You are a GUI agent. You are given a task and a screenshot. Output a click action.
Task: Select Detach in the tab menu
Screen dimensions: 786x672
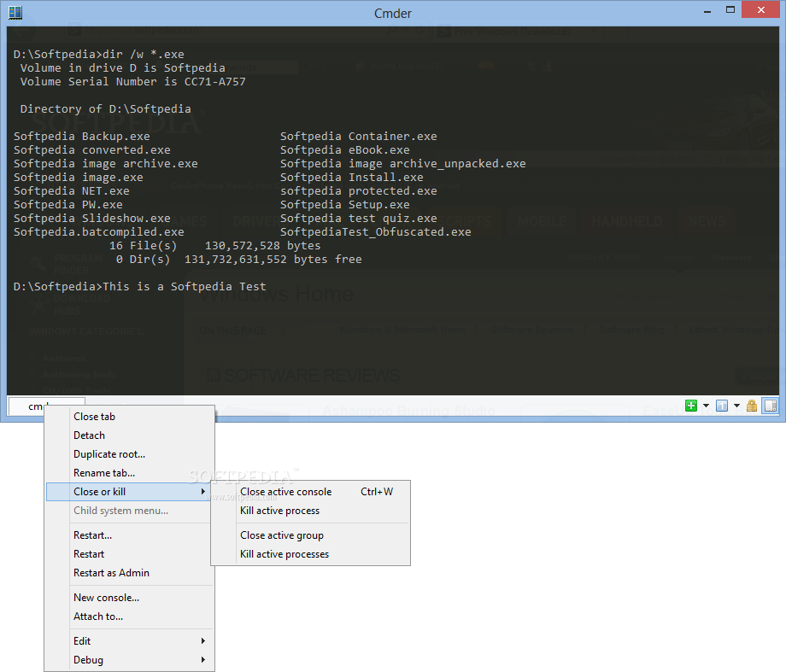(129, 435)
